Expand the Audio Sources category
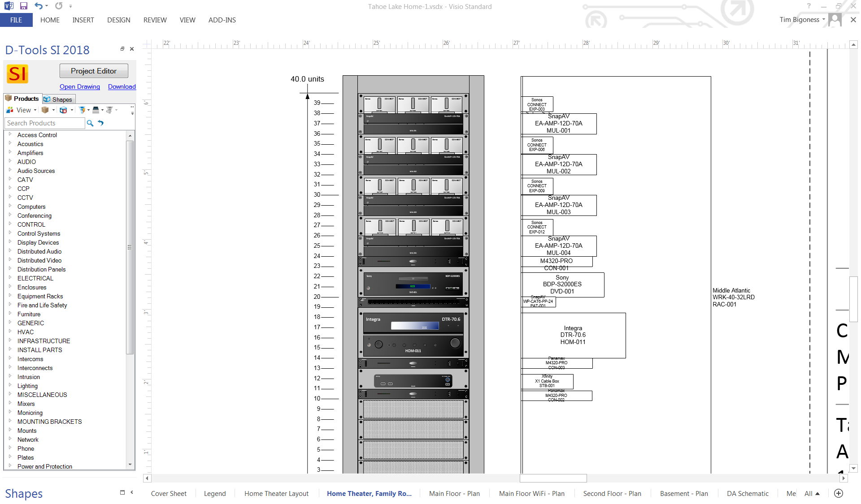Image resolution: width=861 pixels, height=504 pixels. click(x=10, y=170)
